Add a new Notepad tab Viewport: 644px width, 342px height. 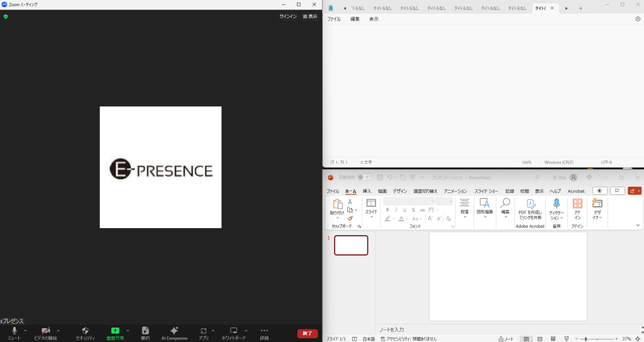[x=580, y=8]
